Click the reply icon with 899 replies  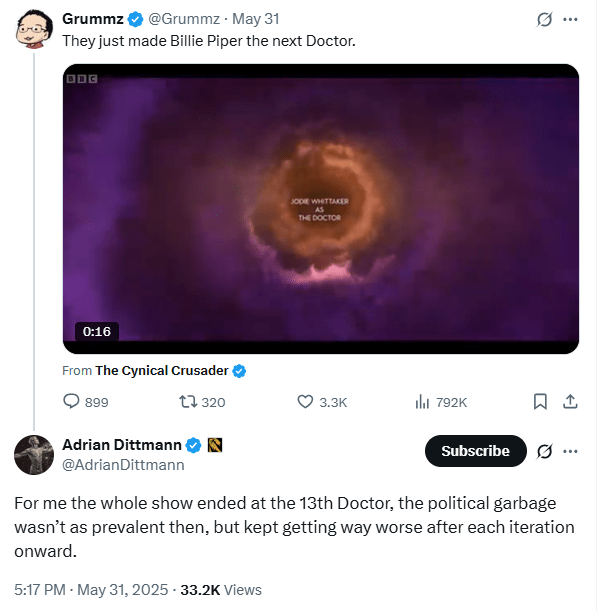pyautogui.click(x=72, y=402)
